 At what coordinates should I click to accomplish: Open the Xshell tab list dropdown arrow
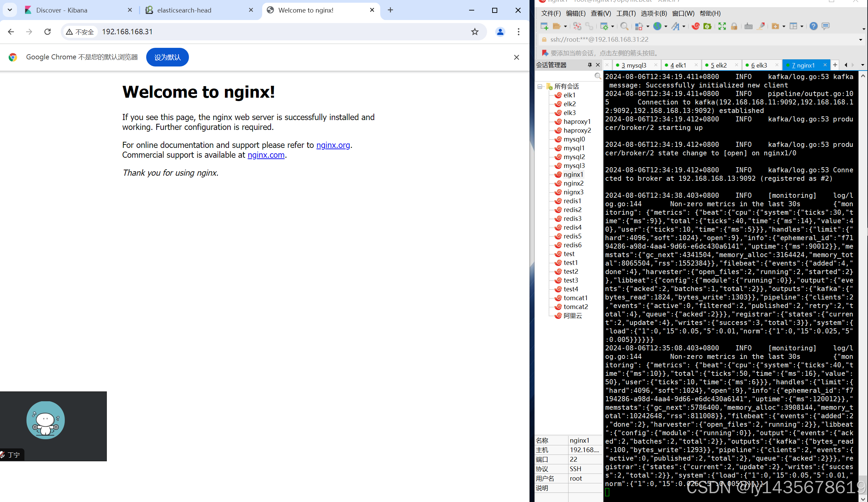point(863,65)
